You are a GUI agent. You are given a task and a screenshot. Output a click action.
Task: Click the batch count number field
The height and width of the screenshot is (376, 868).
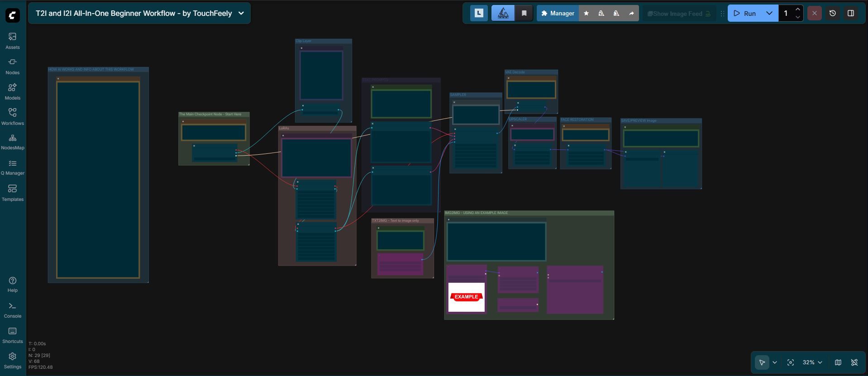pyautogui.click(x=786, y=14)
